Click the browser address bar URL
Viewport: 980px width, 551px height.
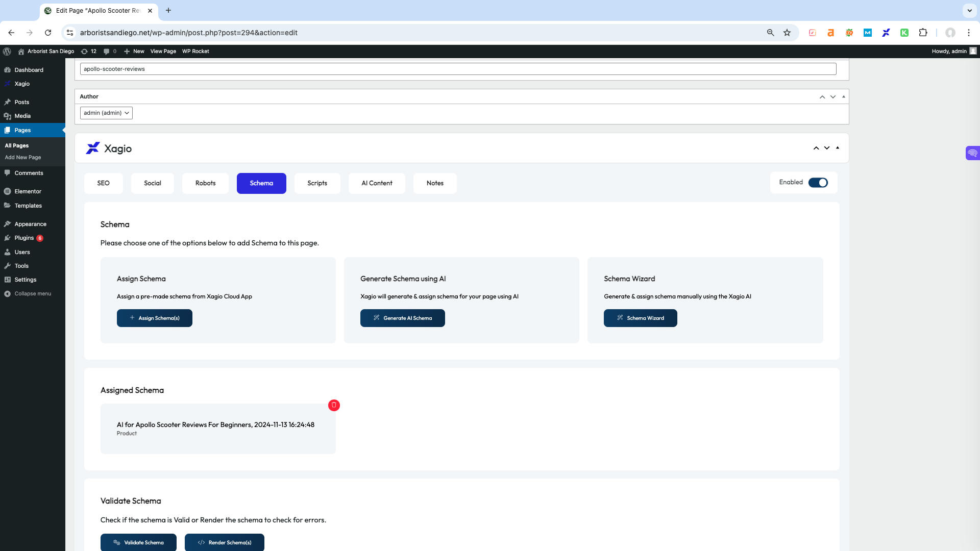(189, 33)
